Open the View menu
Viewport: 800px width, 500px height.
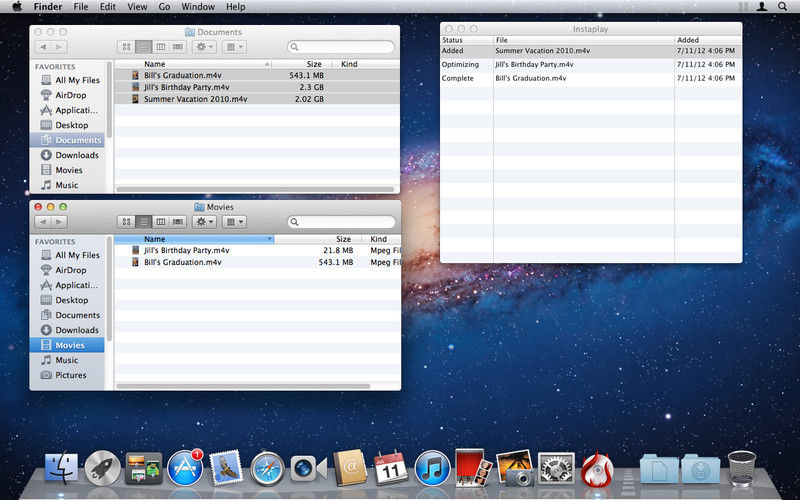click(x=137, y=7)
